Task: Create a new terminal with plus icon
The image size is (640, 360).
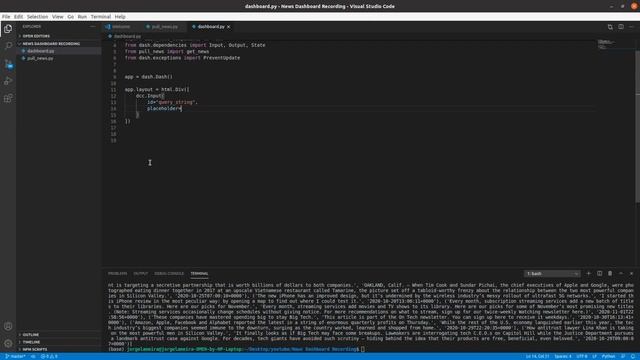Action: pyautogui.click(x=589, y=273)
